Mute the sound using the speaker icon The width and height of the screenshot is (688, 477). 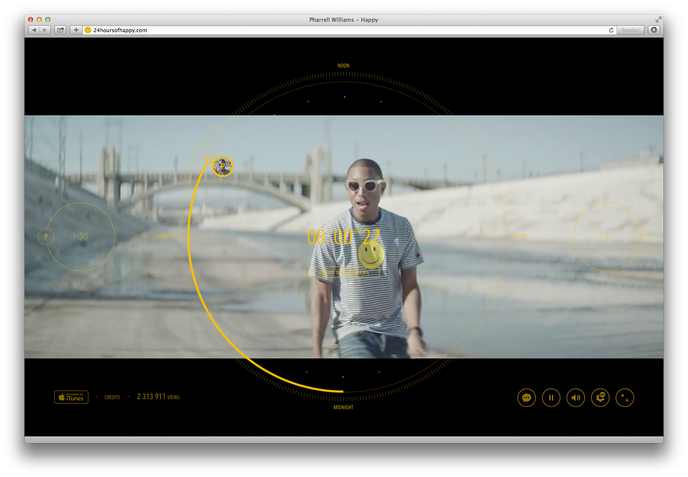tap(576, 398)
